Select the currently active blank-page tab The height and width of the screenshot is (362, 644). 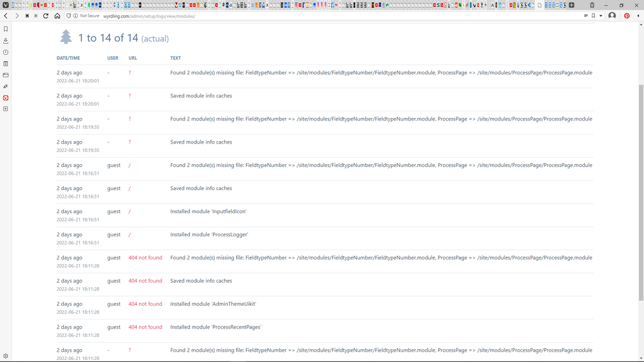(540, 5)
